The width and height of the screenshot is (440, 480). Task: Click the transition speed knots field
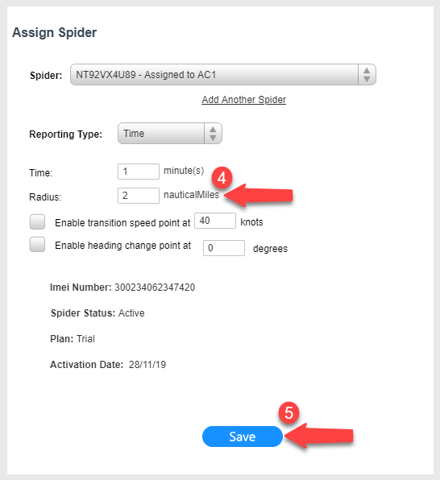[x=215, y=221]
